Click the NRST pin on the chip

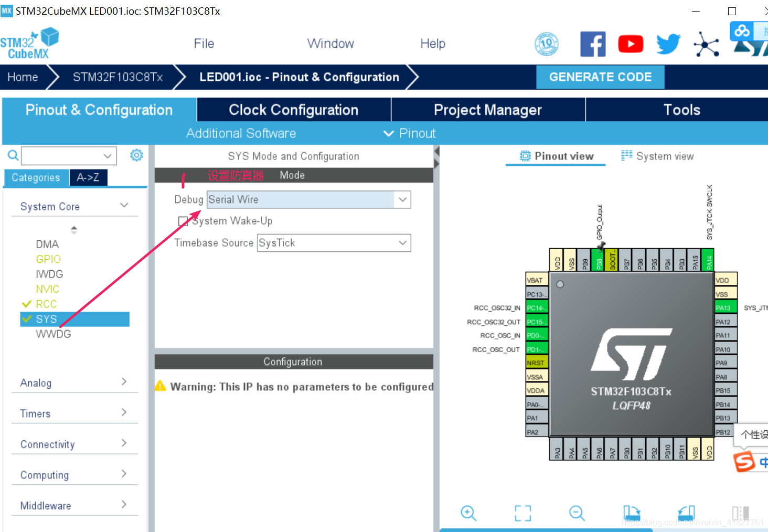[537, 363]
